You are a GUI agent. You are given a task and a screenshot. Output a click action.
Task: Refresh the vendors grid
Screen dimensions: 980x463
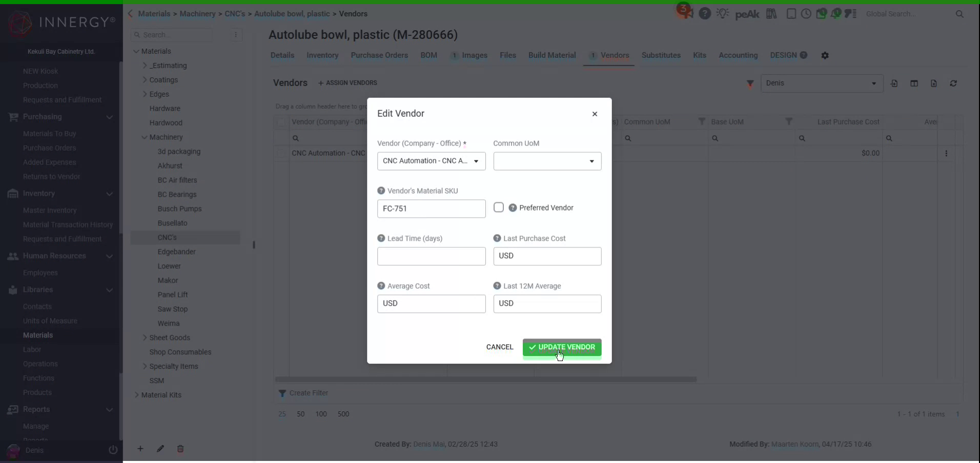pos(953,83)
